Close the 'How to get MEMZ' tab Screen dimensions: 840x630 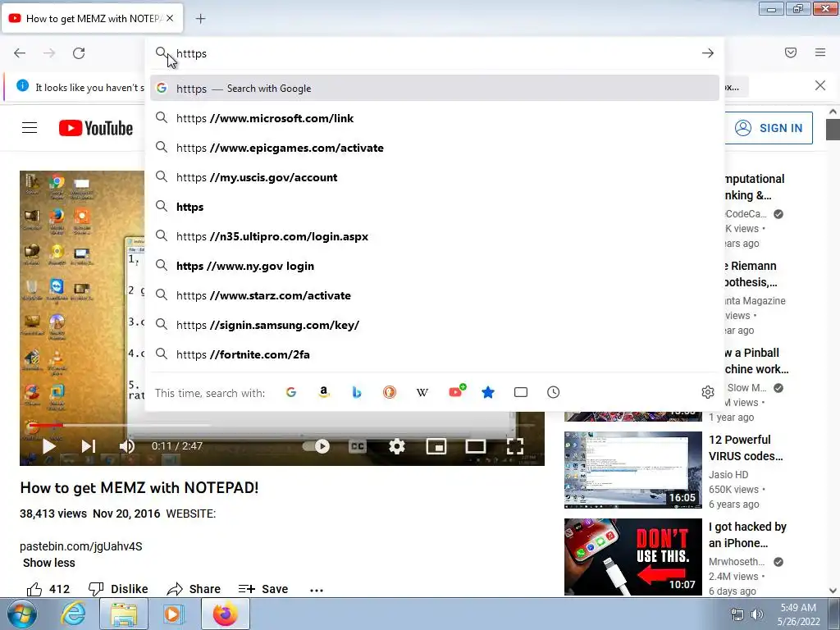click(170, 18)
